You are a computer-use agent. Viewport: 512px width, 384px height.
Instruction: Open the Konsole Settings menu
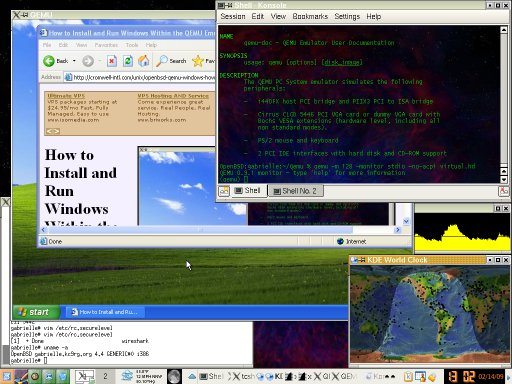[347, 16]
